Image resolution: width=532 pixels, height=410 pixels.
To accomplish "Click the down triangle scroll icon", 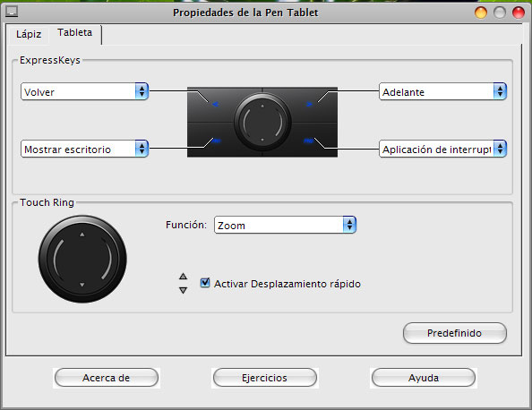I will point(184,290).
